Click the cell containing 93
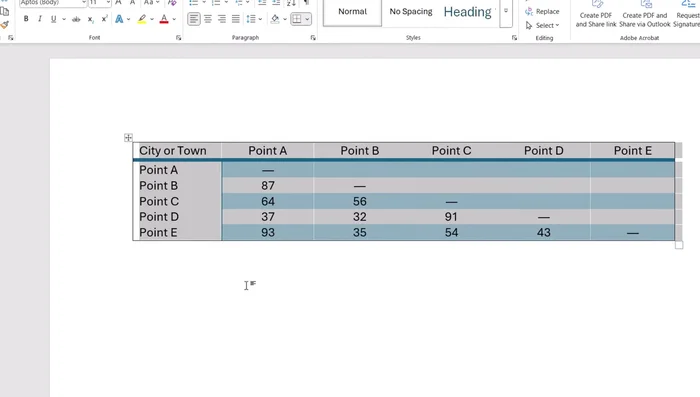 pyautogui.click(x=267, y=233)
